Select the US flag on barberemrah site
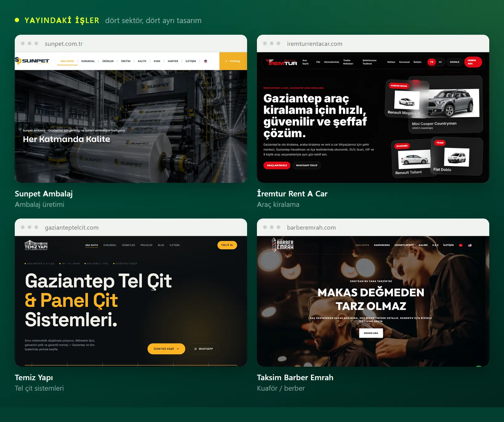Image resolution: width=504 pixels, height=422 pixels. 470,245
